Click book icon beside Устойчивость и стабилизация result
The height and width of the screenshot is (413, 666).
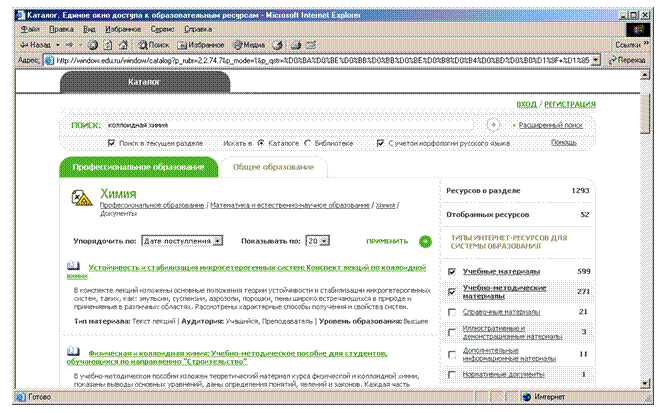click(73, 266)
